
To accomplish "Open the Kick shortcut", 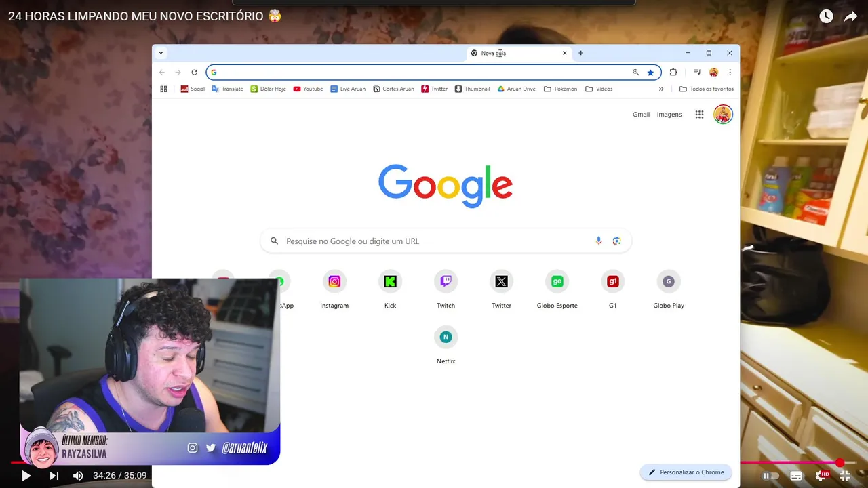I will (390, 290).
